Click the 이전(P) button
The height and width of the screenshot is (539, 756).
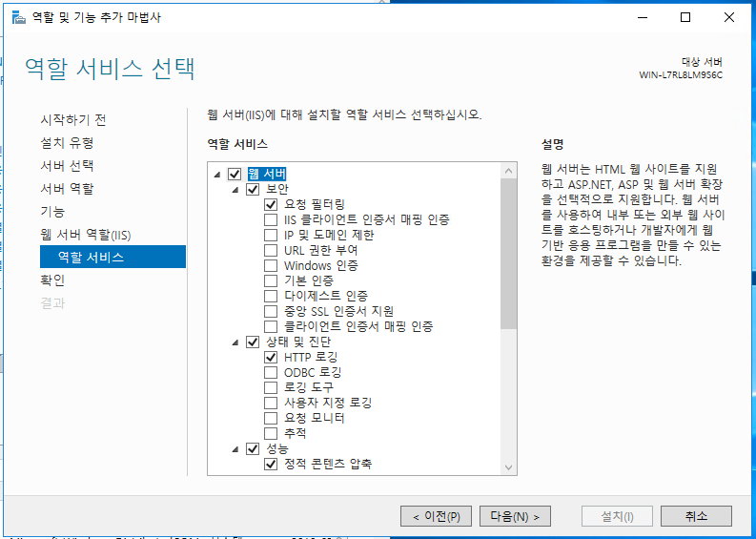click(436, 516)
